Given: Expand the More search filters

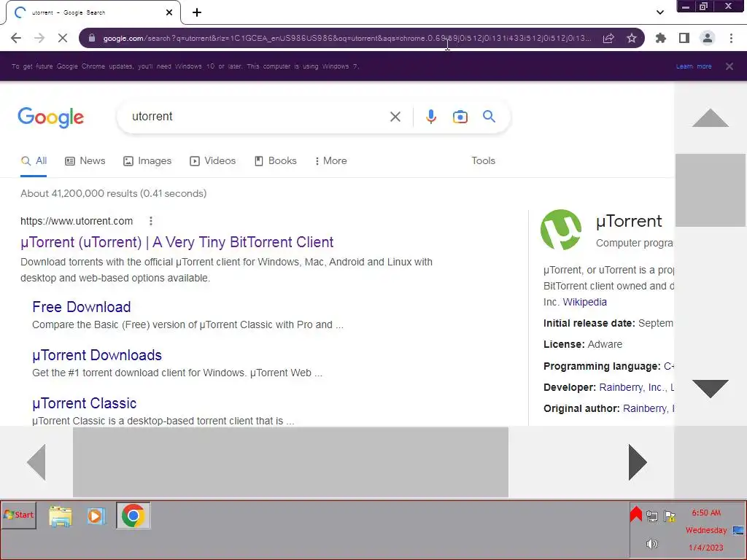Looking at the screenshot, I should pyautogui.click(x=330, y=161).
